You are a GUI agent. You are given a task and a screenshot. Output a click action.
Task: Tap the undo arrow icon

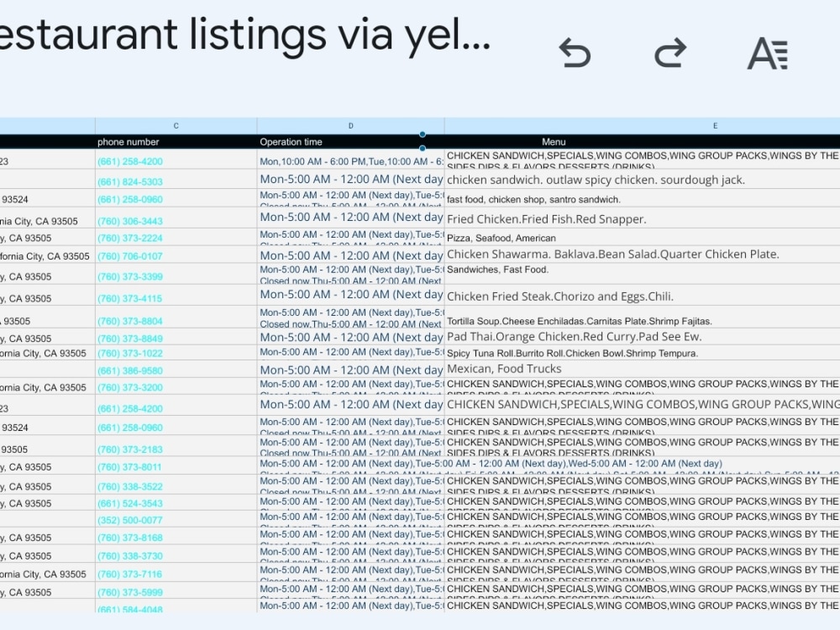575,53
